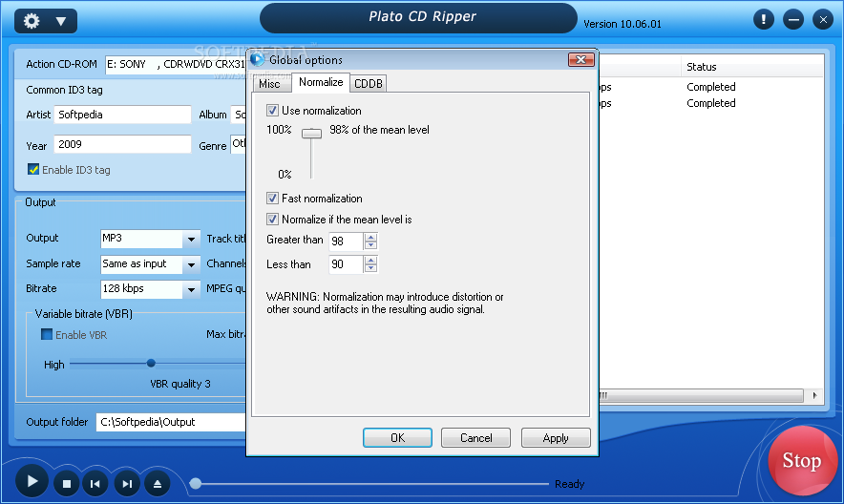The image size is (844, 504).
Task: Click the Global options dialog icon
Action: click(x=257, y=59)
